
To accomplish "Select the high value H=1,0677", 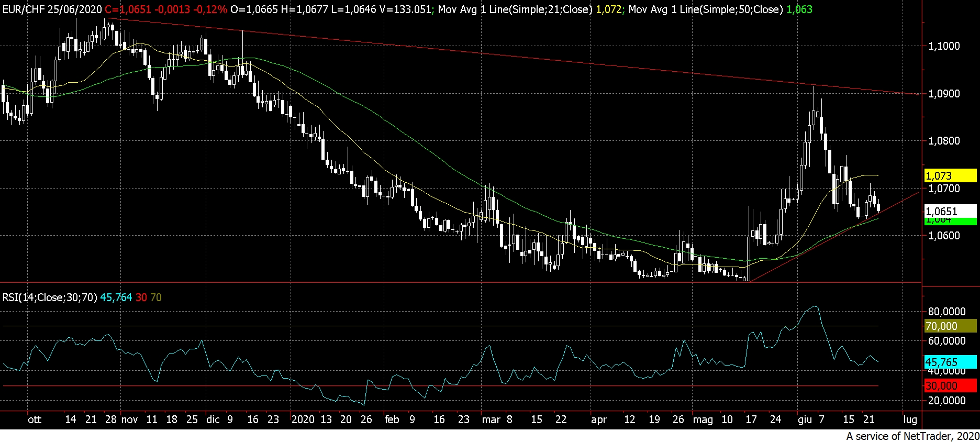I will [x=305, y=9].
